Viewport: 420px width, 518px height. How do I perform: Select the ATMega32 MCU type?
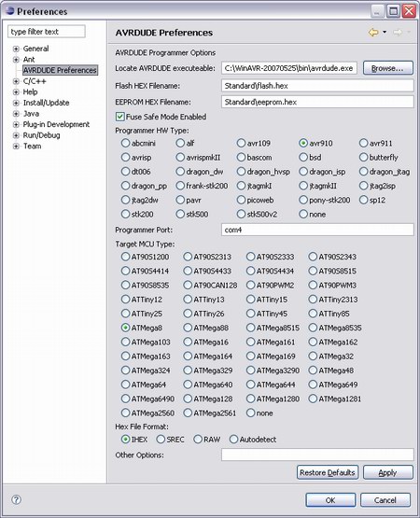tap(313, 357)
